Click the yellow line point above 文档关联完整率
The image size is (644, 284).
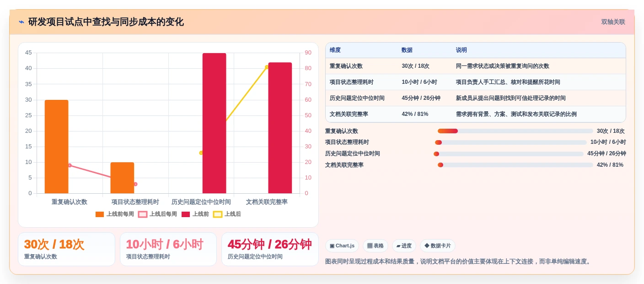point(267,67)
